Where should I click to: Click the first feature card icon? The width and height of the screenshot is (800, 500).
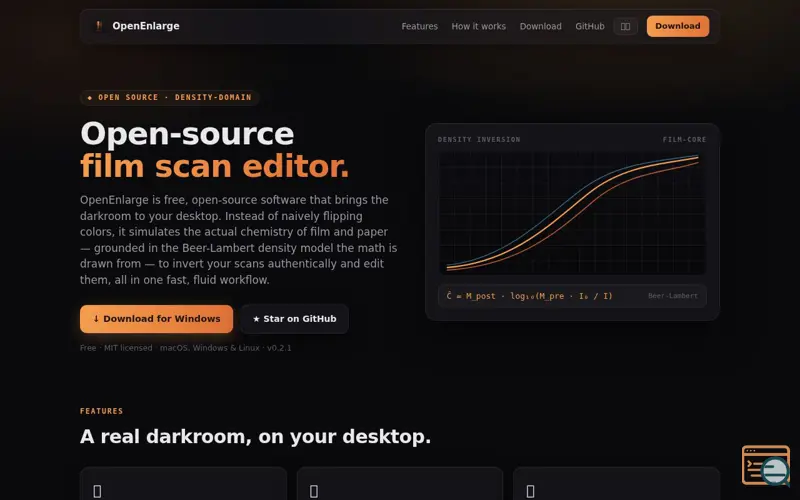(x=97, y=491)
